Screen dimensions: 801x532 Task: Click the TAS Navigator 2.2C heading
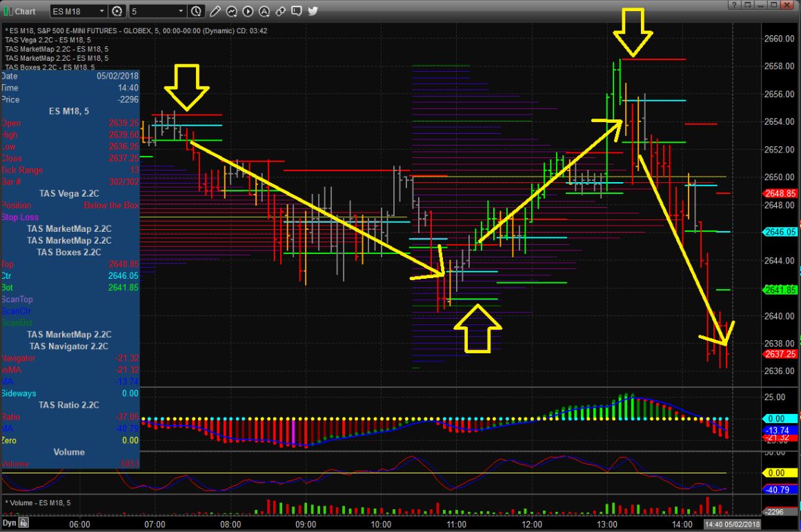69,346
